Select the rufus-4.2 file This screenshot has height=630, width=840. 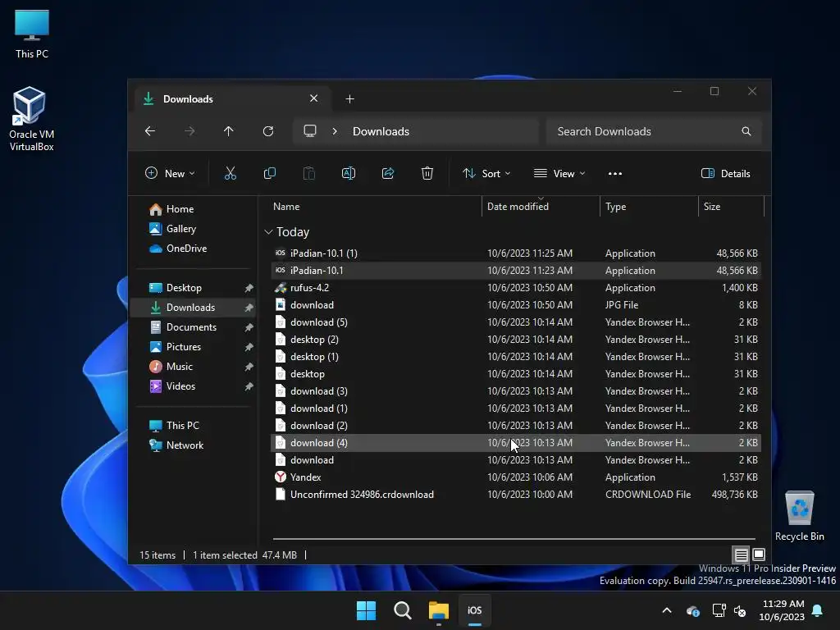[x=516, y=288]
